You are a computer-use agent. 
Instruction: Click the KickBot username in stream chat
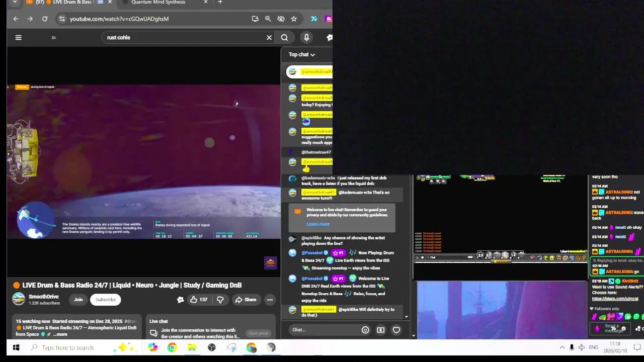630,281
